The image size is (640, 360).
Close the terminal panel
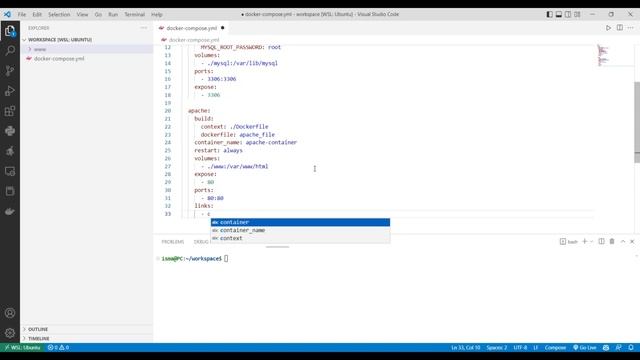[632, 242]
